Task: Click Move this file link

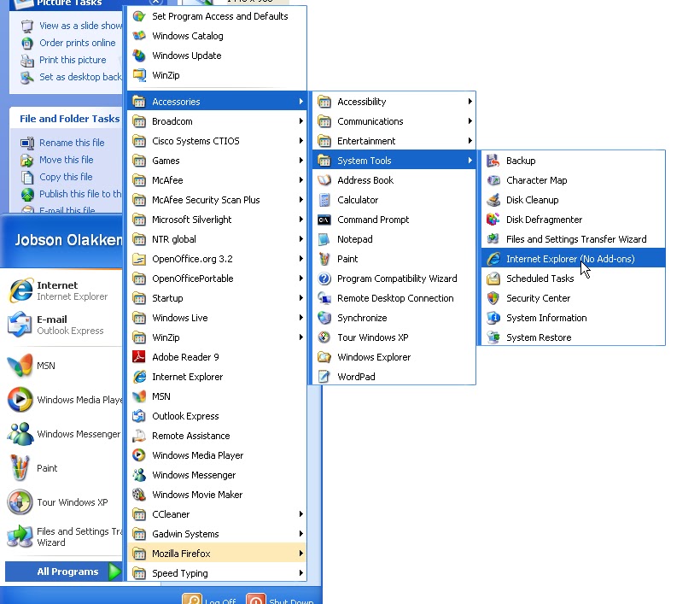Action: [66, 160]
